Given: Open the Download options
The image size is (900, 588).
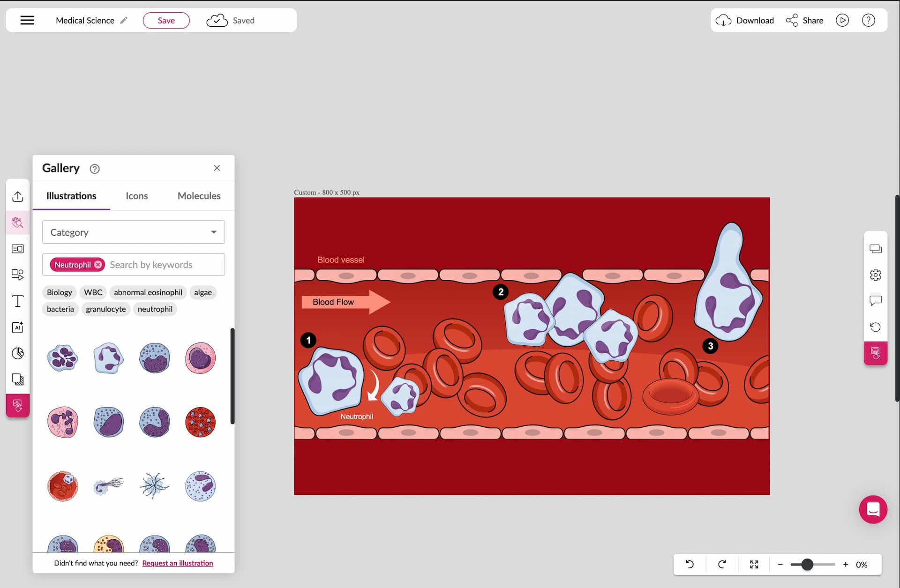Looking at the screenshot, I should pyautogui.click(x=745, y=20).
